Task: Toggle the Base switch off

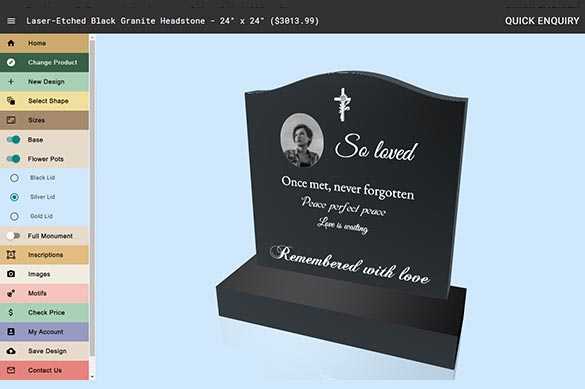Action: 13,139
